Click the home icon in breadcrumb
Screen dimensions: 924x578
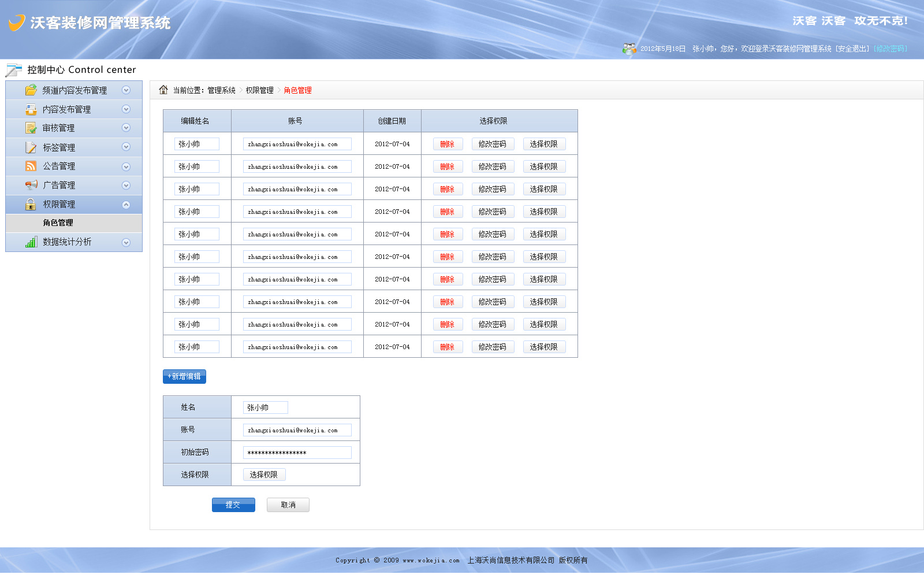point(163,90)
